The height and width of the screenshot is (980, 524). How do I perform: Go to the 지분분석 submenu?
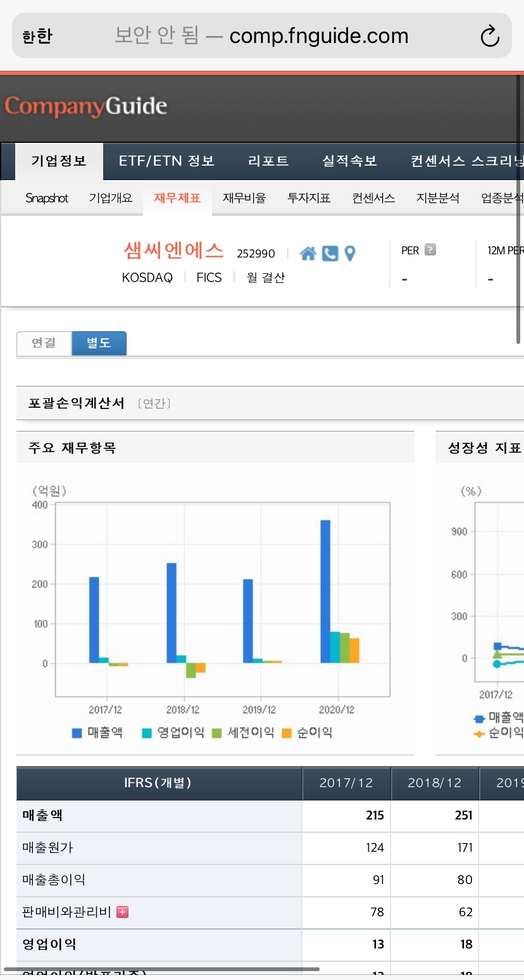click(438, 198)
